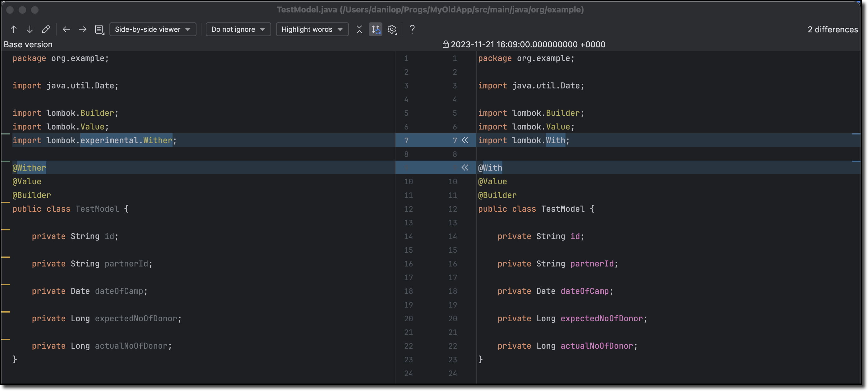Collapse unchanged fragments icon
The image size is (868, 391).
point(359,29)
